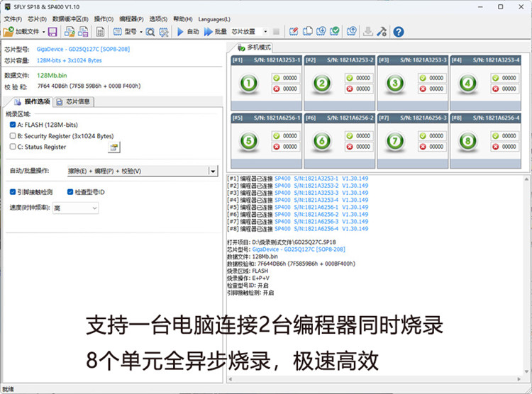Image resolution: width=532 pixels, height=394 pixels.
Task: Expand the 芯片放置 batch mode dropdown
Action: coord(265,31)
